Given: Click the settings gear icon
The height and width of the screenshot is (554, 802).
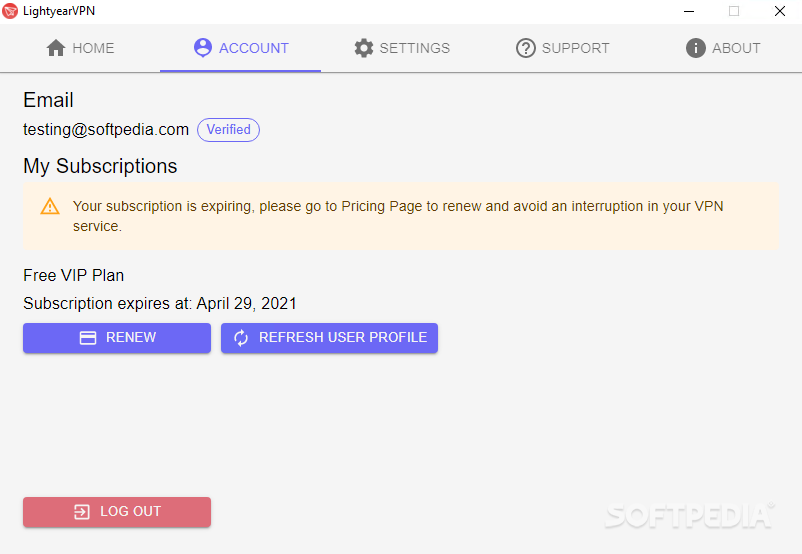Looking at the screenshot, I should [364, 48].
